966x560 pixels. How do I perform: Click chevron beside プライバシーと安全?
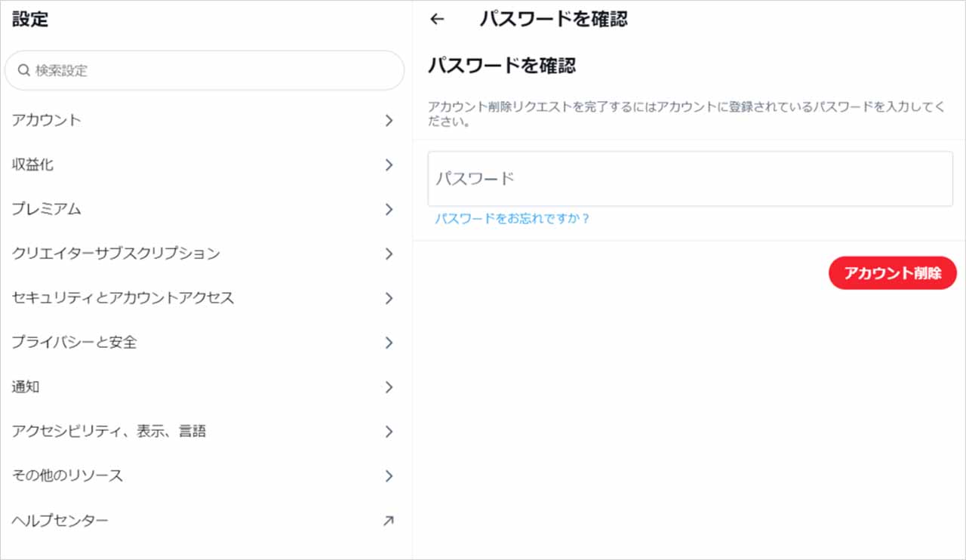coord(389,343)
